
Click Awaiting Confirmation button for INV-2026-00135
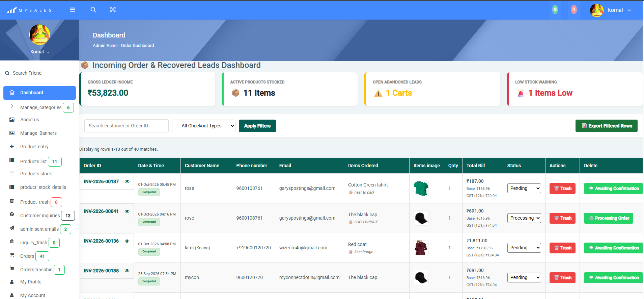click(x=613, y=277)
